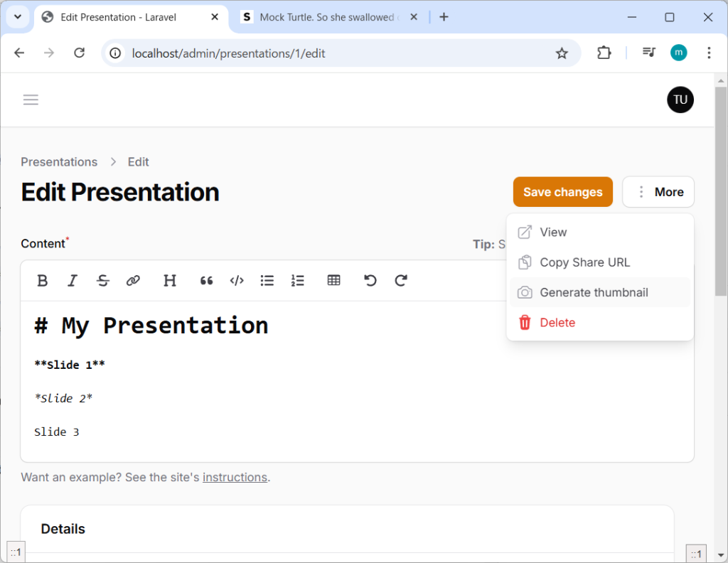The width and height of the screenshot is (728, 563).
Task: Open the site's instructions link
Action: 235,477
